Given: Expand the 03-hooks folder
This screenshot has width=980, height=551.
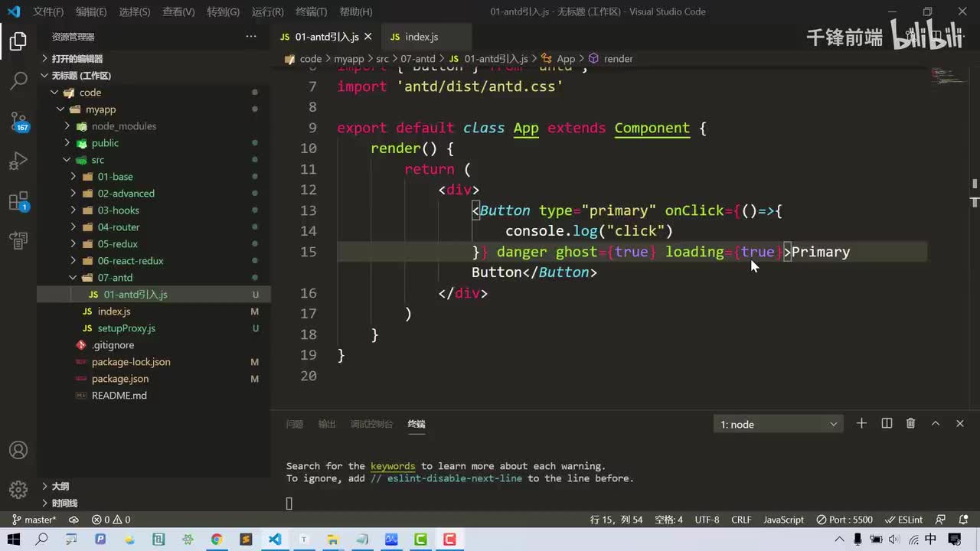Looking at the screenshot, I should pos(154,210).
